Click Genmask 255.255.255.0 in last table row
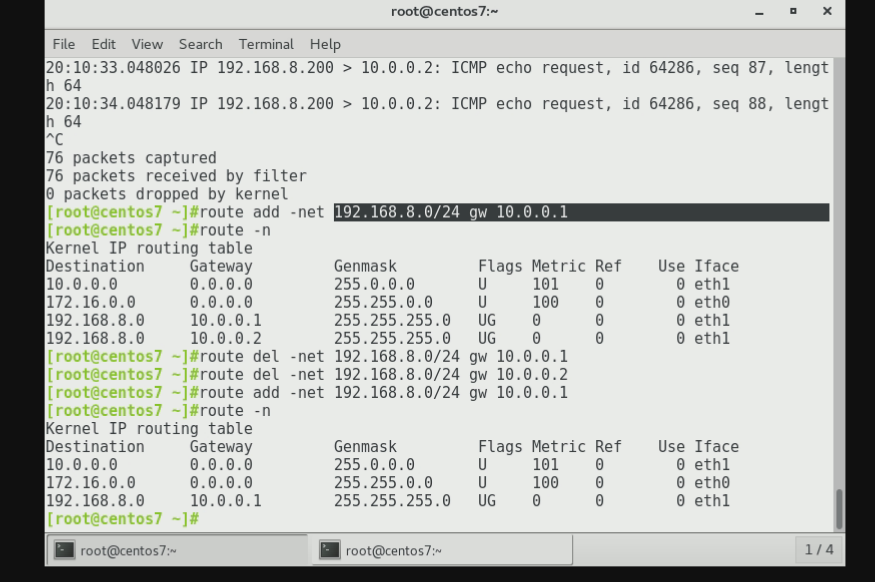 pyautogui.click(x=392, y=501)
